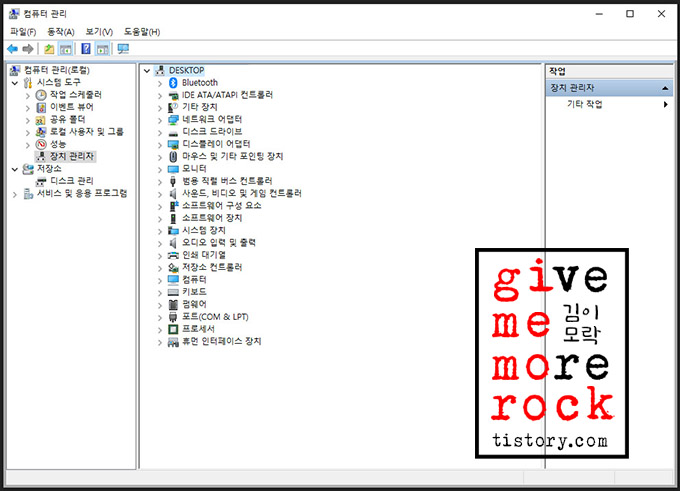Select the 펌웨어 icon
The height and width of the screenshot is (491, 680).
(173, 304)
